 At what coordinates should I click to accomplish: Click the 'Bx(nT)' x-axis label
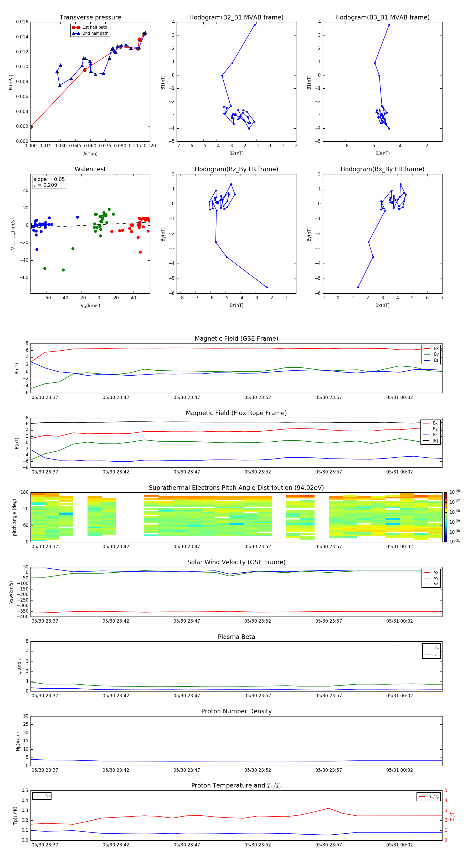click(x=382, y=305)
